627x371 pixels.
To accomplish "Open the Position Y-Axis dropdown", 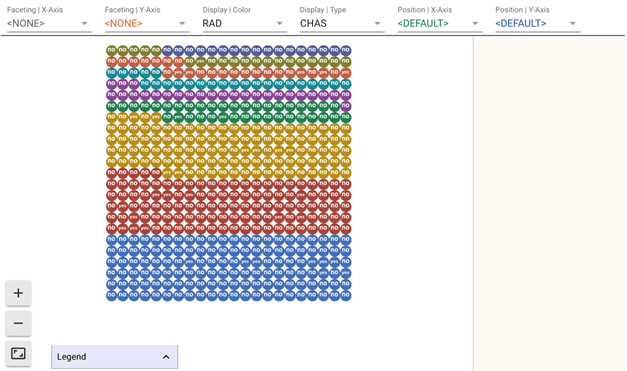I will [x=537, y=24].
